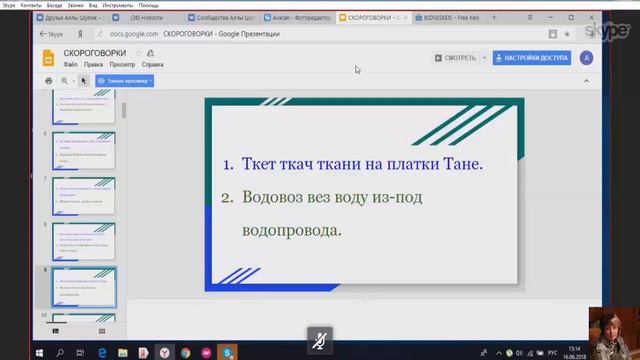
Task: Switch to the '(38) Новости' tab
Action: coord(146,18)
